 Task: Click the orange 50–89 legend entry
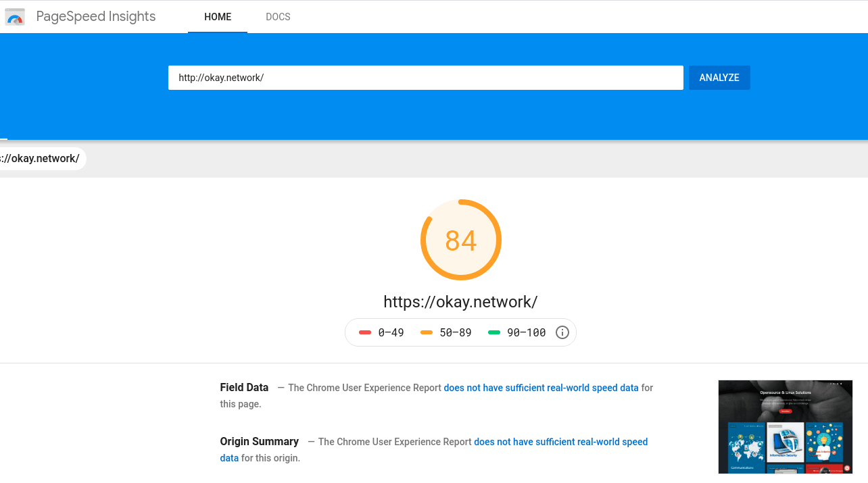(446, 332)
